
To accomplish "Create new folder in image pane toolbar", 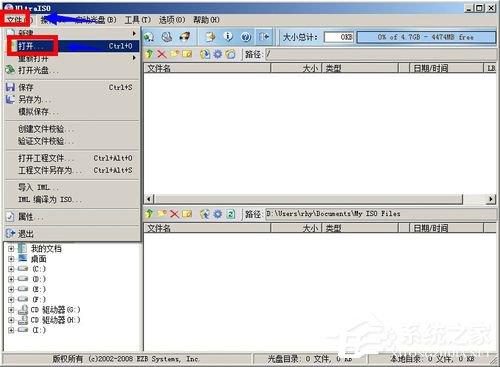I will coord(174,54).
